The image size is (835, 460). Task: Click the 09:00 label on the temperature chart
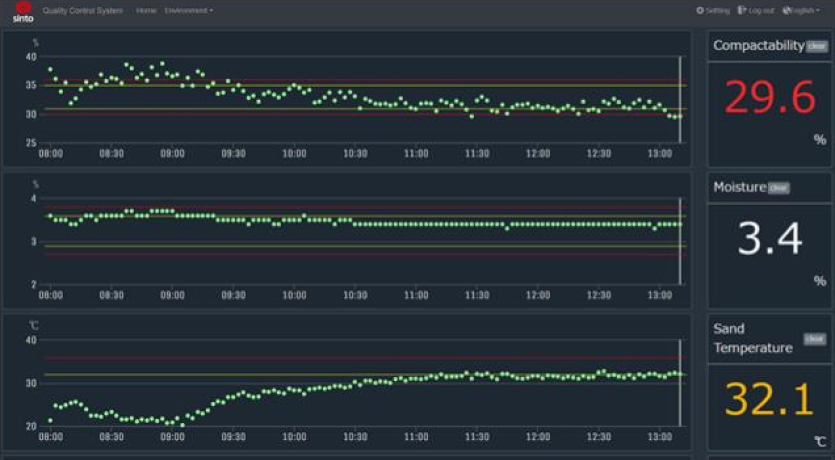[172, 437]
